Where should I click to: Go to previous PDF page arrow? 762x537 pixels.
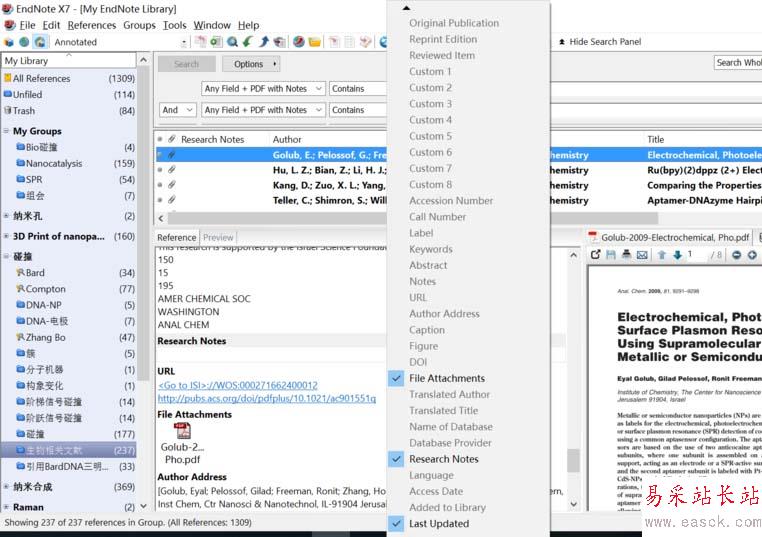coord(661,255)
